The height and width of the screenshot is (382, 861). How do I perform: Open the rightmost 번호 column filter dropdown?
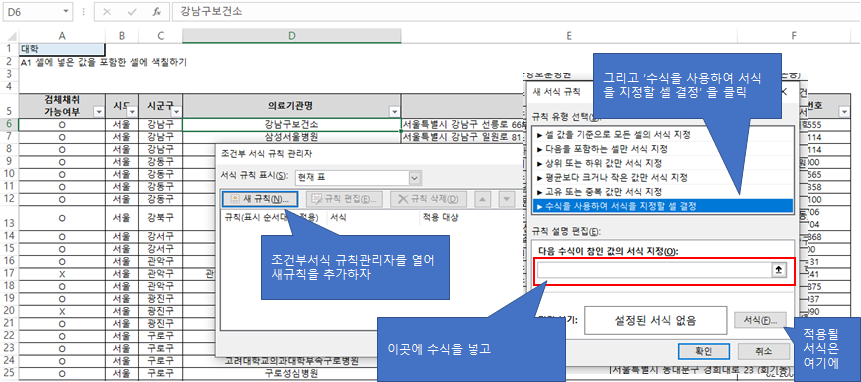[845, 112]
